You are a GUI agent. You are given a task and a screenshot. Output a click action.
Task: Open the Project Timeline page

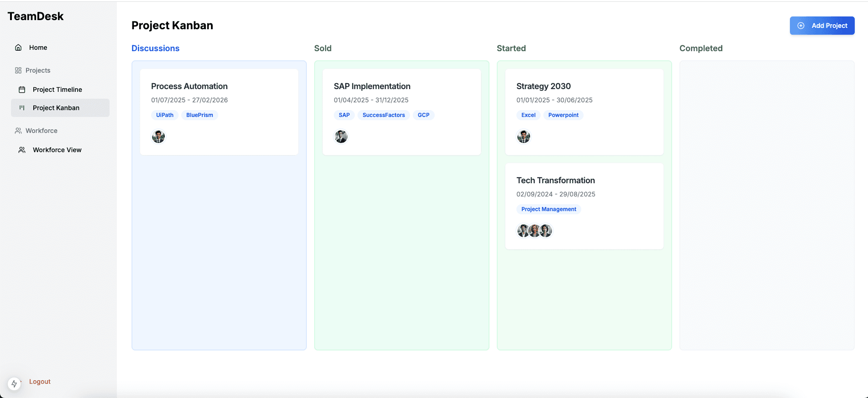click(57, 90)
